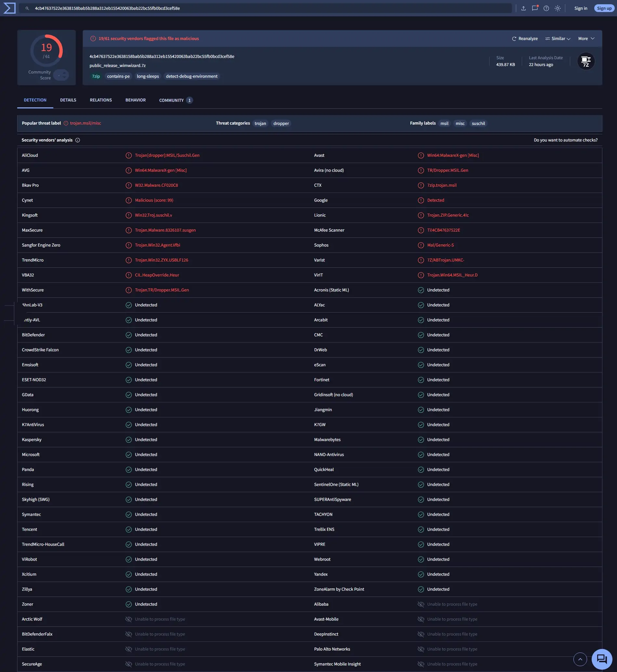Viewport: 617px width, 672px height.
Task: Open the chat support bubble
Action: click(x=602, y=659)
